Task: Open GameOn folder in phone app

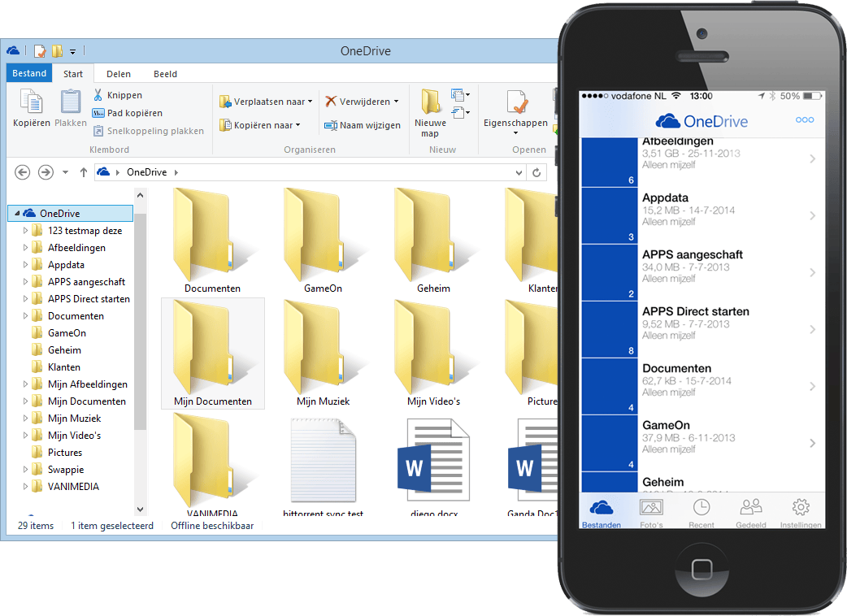Action: tap(703, 443)
